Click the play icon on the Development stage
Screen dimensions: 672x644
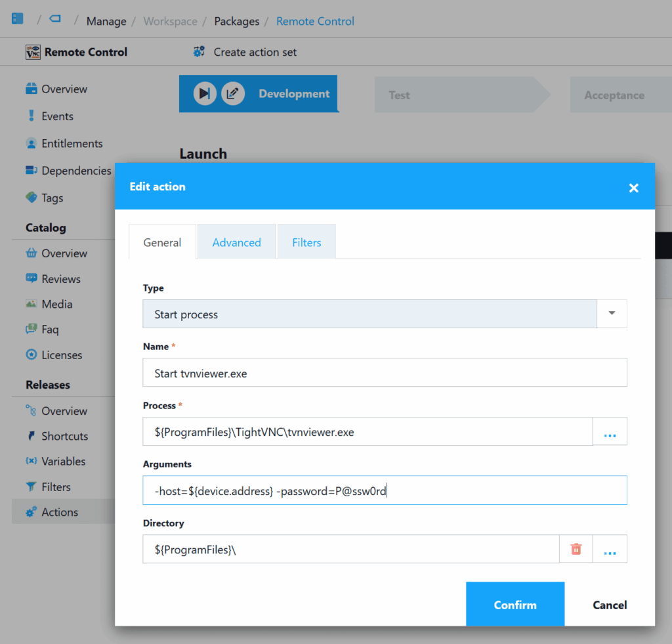[x=203, y=93]
